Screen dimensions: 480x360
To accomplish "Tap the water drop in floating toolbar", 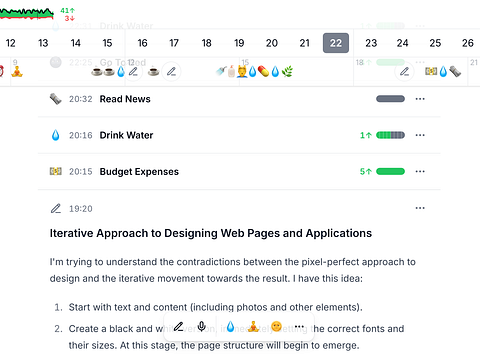I will click(230, 326).
